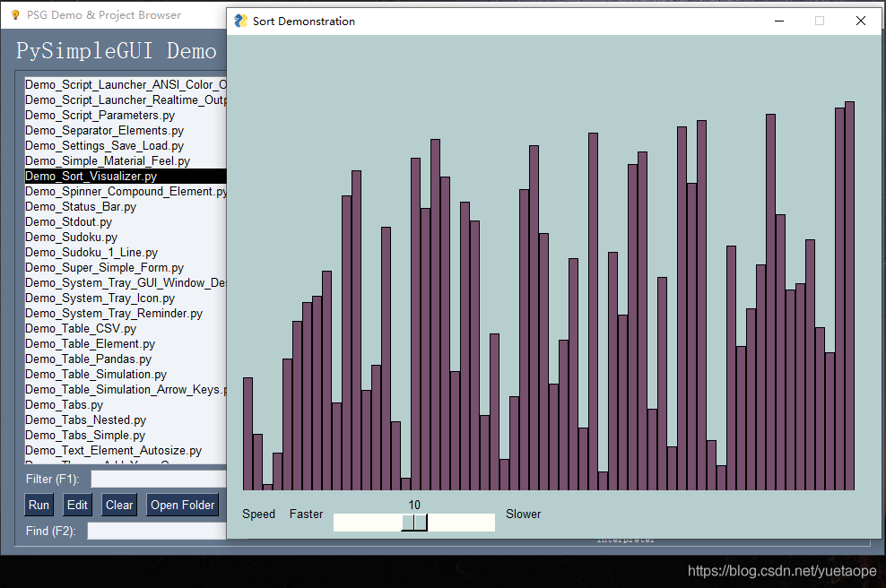Minimize the Sort Demonstration window
Viewport: 886px width, 588px height.
(x=779, y=21)
